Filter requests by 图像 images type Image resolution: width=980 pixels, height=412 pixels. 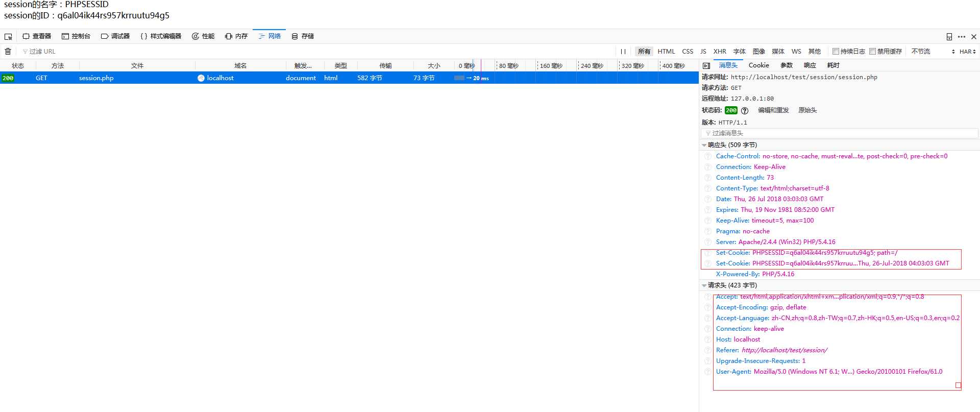coord(759,52)
